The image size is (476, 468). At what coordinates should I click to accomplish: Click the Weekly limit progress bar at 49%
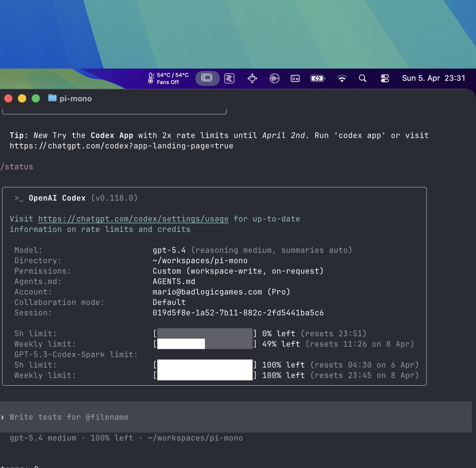click(205, 344)
